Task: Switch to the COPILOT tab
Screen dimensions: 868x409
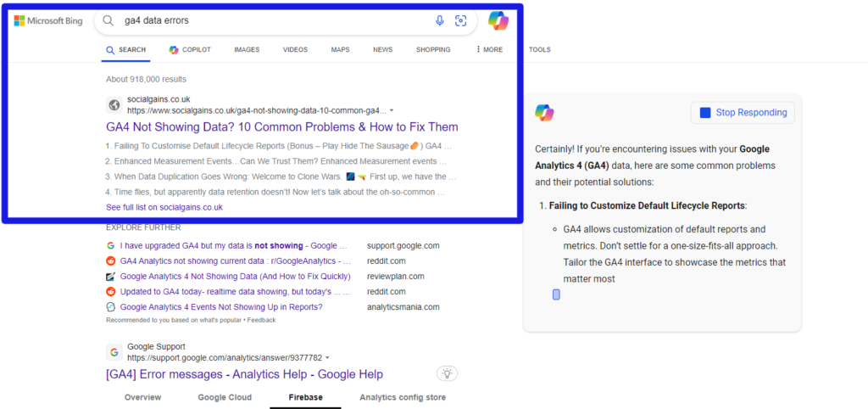Action: pos(190,49)
